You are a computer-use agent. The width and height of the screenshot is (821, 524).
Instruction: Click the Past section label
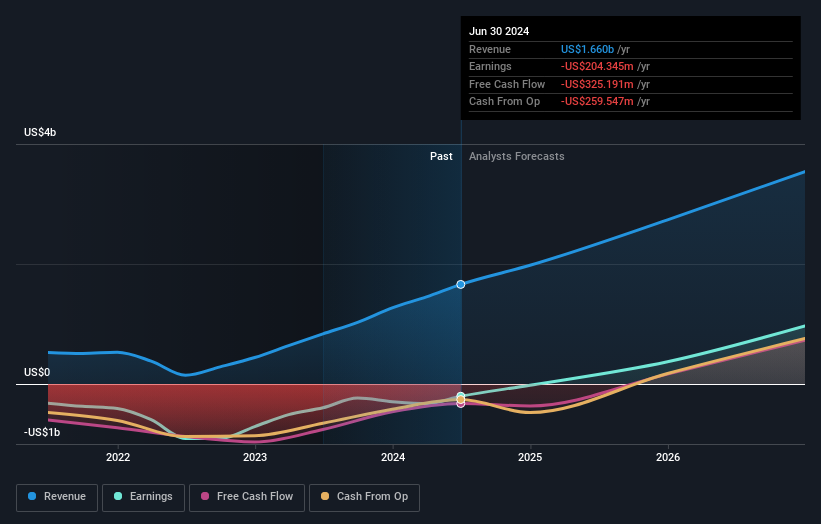coord(441,156)
